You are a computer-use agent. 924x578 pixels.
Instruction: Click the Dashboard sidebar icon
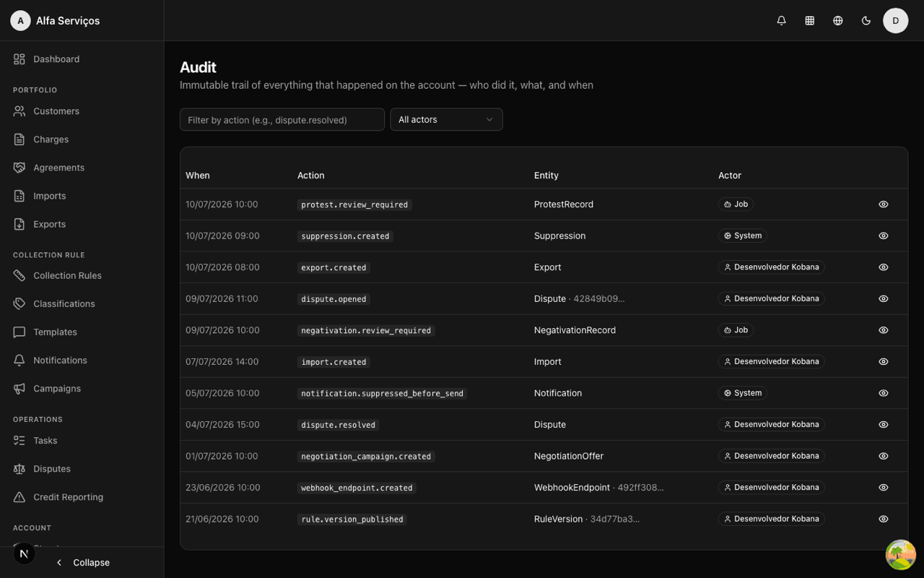click(19, 59)
